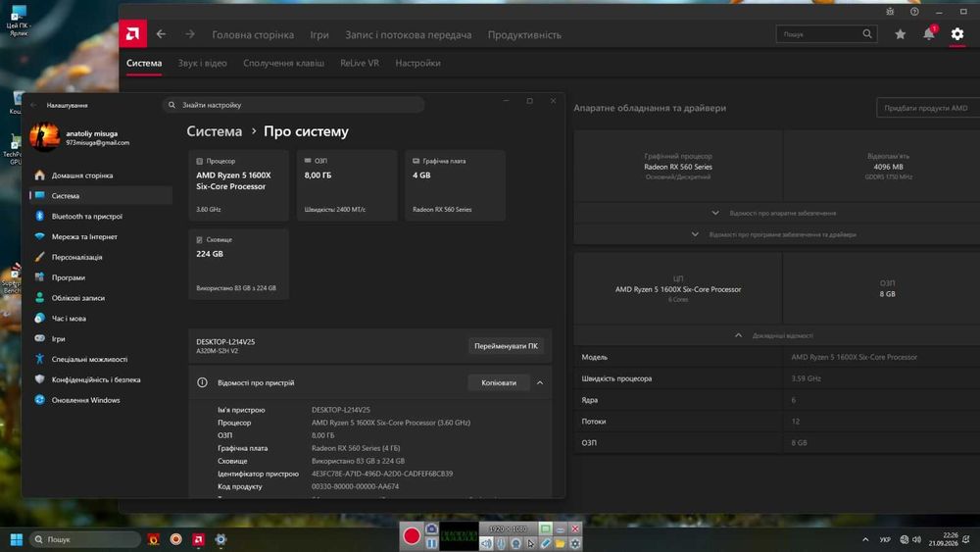Open Windows Start menu
The width and height of the screenshot is (980, 552).
click(17, 539)
